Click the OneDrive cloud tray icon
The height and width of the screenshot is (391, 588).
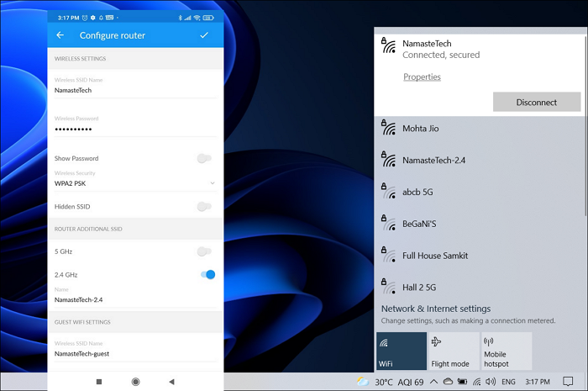coord(448,382)
